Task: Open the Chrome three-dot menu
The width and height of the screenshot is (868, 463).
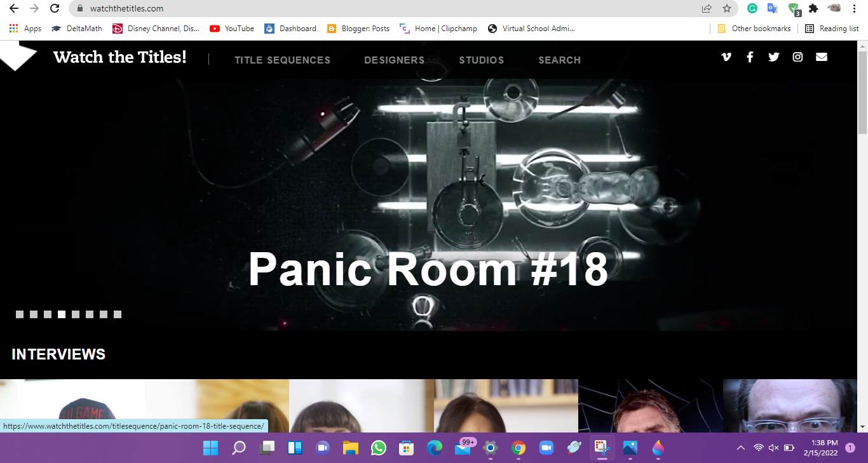Action: click(x=855, y=9)
